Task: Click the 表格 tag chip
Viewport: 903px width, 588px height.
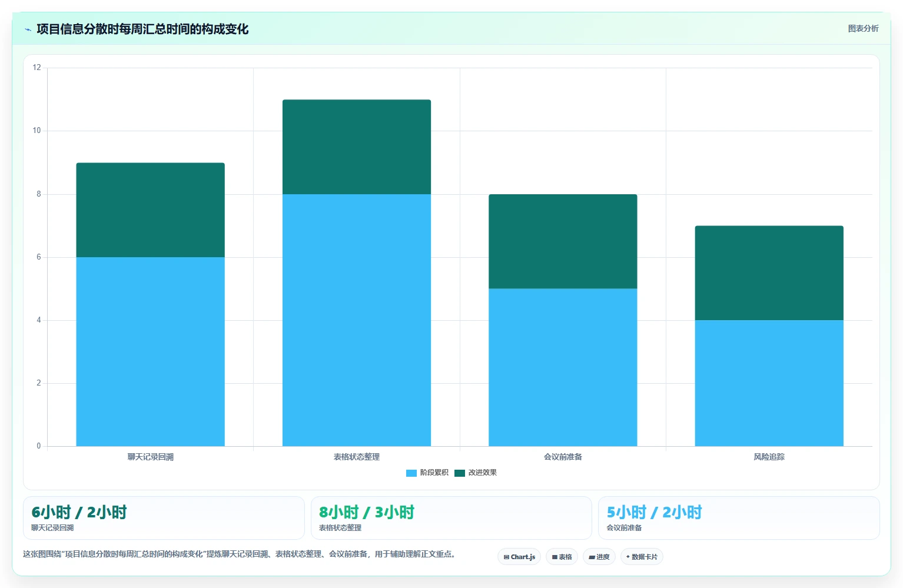Action: 562,557
